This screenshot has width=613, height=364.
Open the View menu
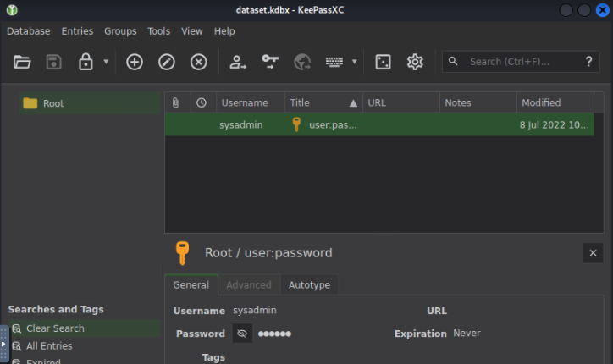[192, 31]
